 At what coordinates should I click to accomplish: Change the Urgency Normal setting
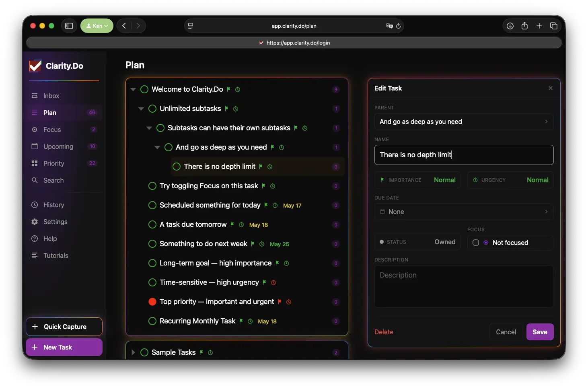pos(510,180)
